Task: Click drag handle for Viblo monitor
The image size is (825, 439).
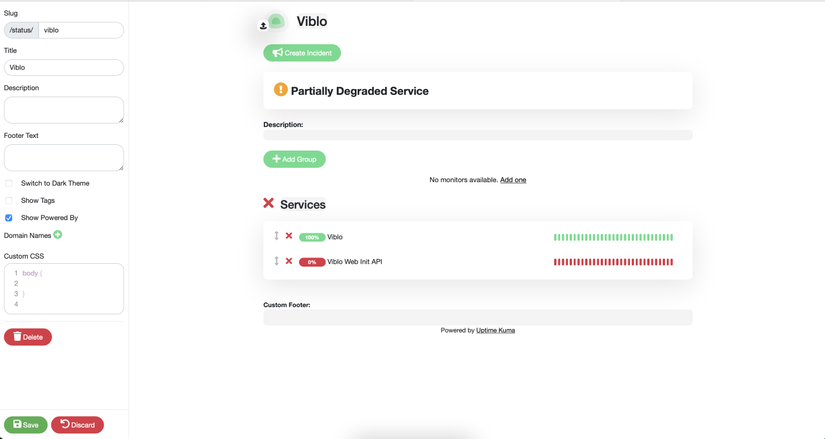Action: 276,236
